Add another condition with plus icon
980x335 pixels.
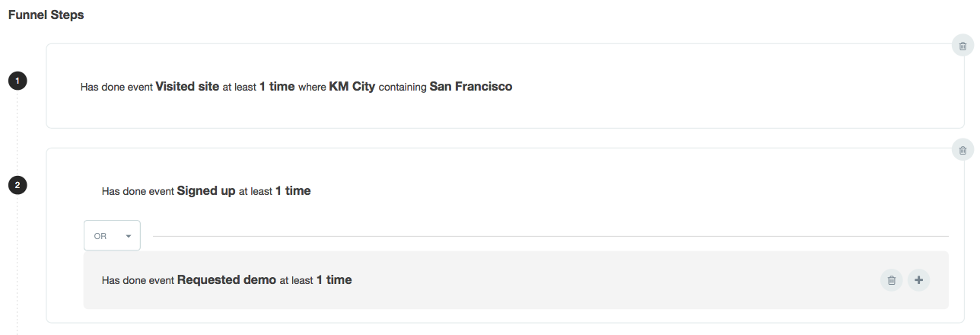click(918, 280)
